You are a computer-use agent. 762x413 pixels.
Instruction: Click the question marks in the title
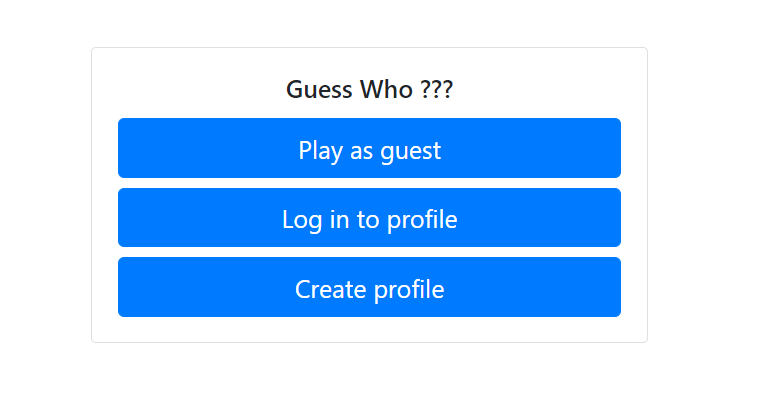436,89
